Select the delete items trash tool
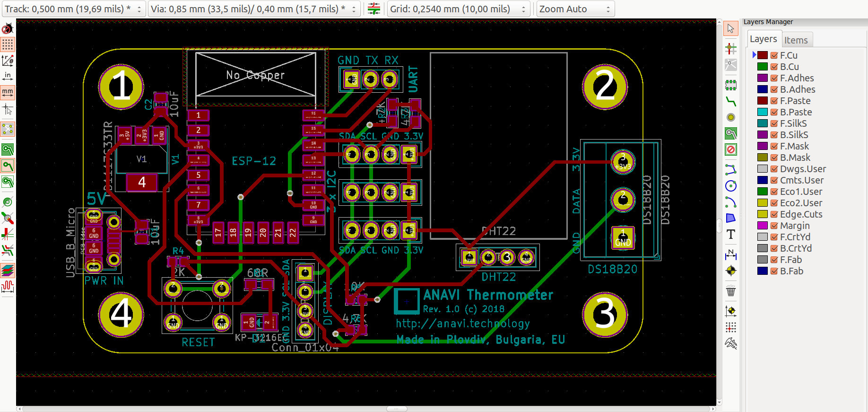Screen dimensions: 868x412 (x=731, y=291)
